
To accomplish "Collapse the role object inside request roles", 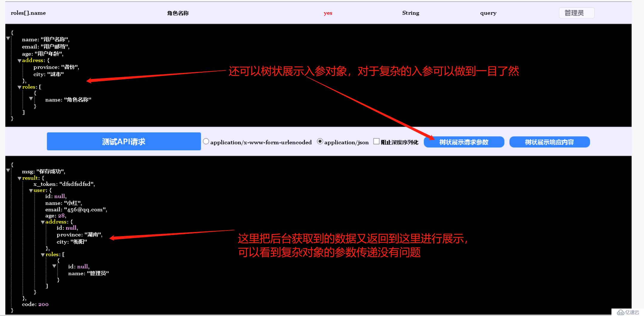I will (31, 98).
